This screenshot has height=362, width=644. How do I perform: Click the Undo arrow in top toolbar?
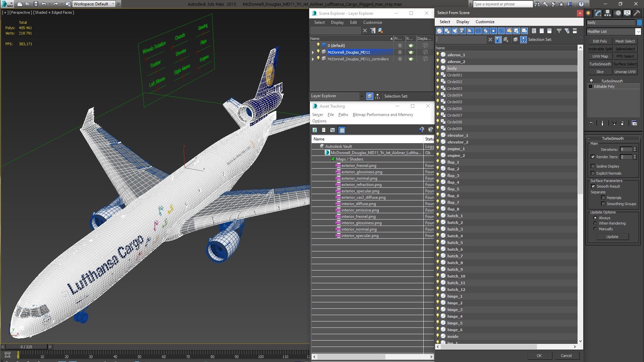pos(44,4)
